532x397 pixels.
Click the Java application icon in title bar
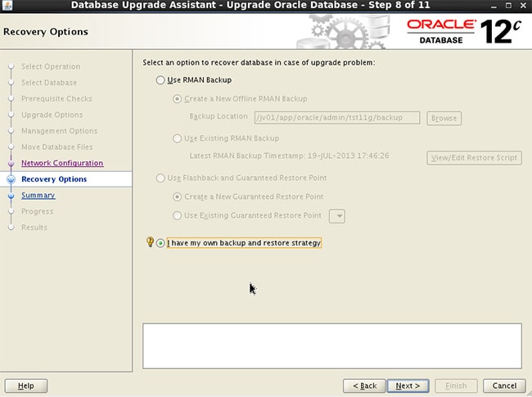(x=7, y=5)
